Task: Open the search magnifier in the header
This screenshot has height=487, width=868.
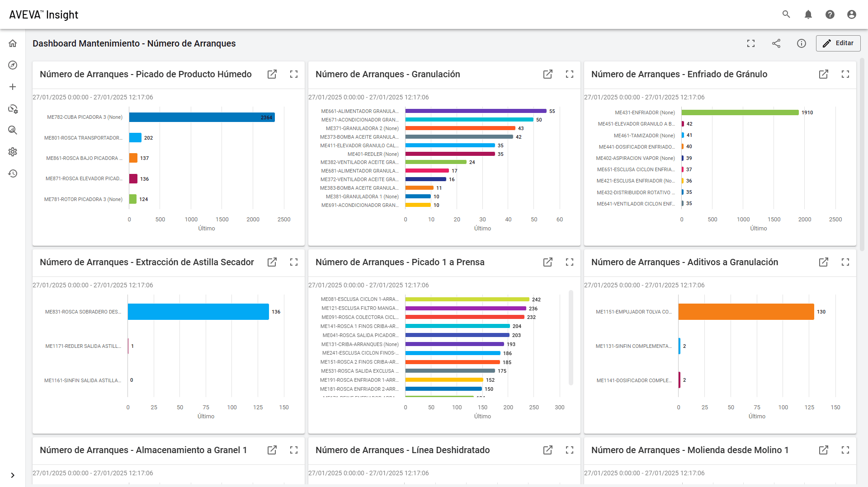Action: (x=786, y=14)
